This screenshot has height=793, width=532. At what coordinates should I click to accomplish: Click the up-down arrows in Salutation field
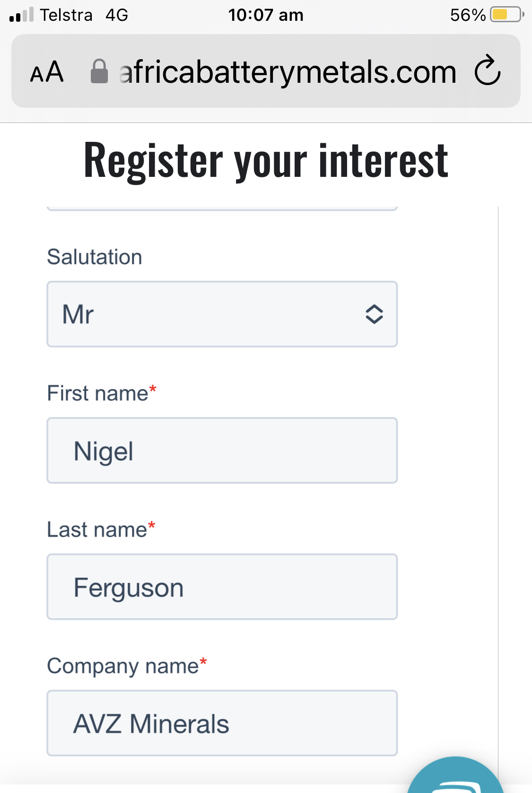click(x=374, y=314)
